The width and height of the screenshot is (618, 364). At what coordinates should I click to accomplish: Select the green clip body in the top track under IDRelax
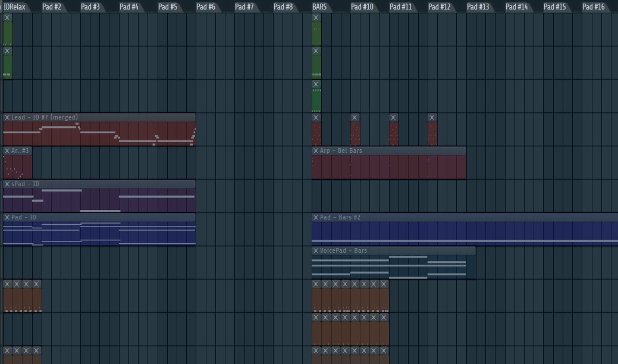8,33
